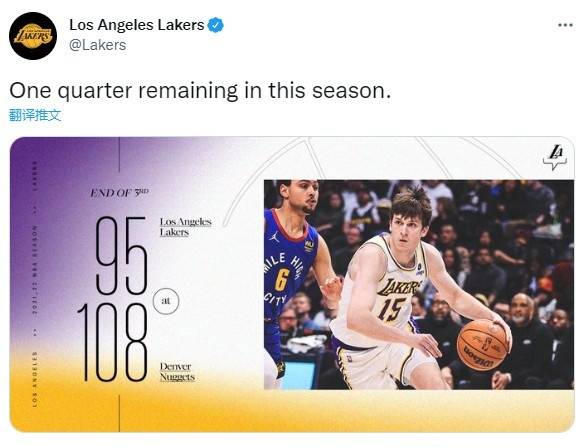Click the @Lakers handle
Screen dimensions: 584x447
(98, 45)
